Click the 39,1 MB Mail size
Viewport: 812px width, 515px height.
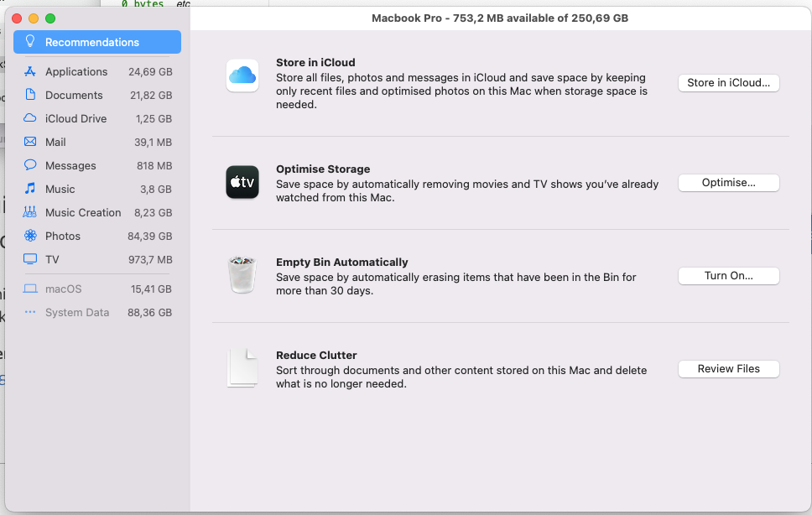click(153, 143)
